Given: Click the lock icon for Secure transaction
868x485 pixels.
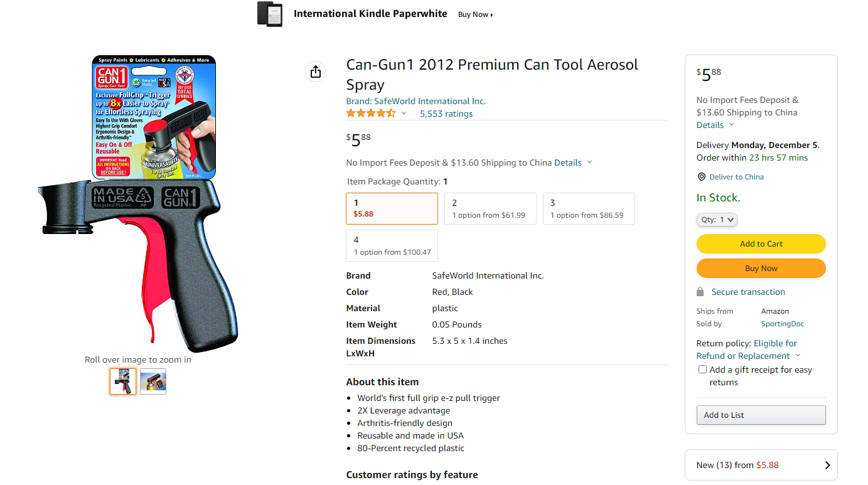Looking at the screenshot, I should [x=700, y=292].
